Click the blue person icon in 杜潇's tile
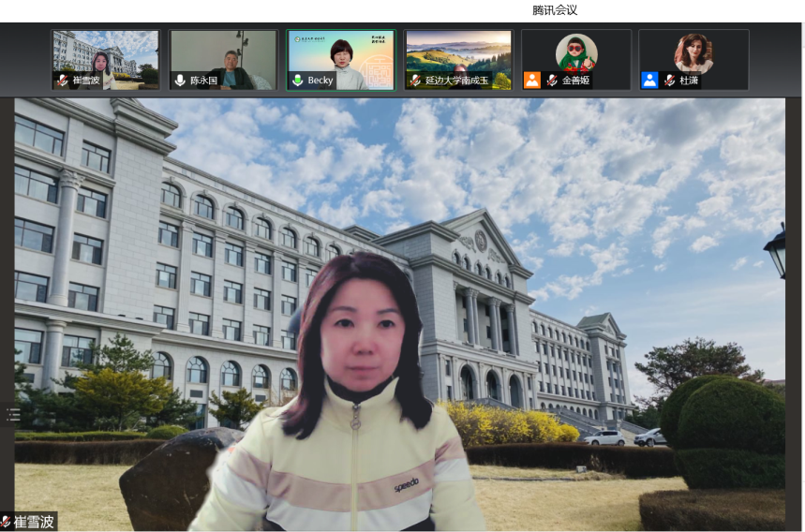Viewport: 805px width, 532px height. (x=649, y=81)
